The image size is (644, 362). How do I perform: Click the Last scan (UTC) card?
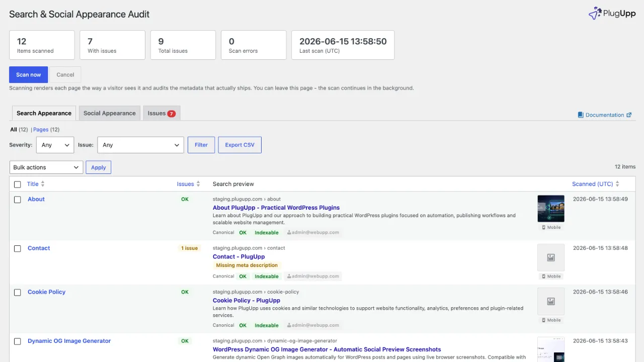coord(343,45)
